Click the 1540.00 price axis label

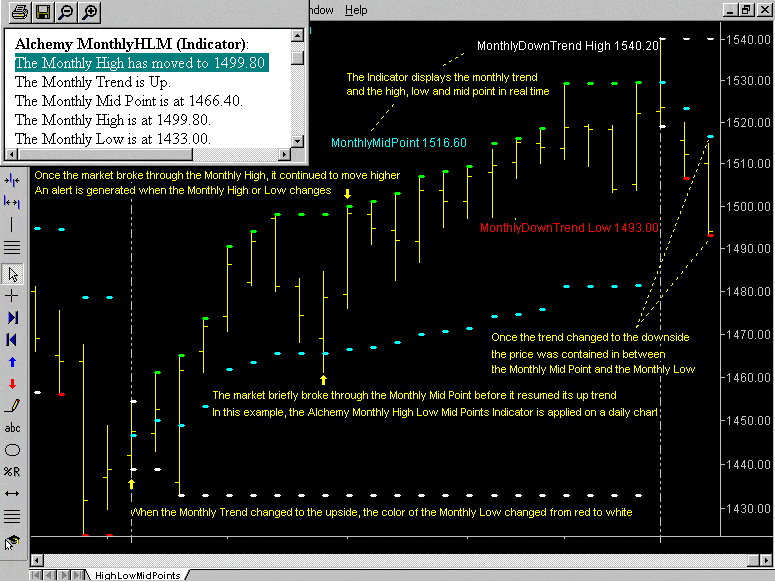[x=748, y=39]
